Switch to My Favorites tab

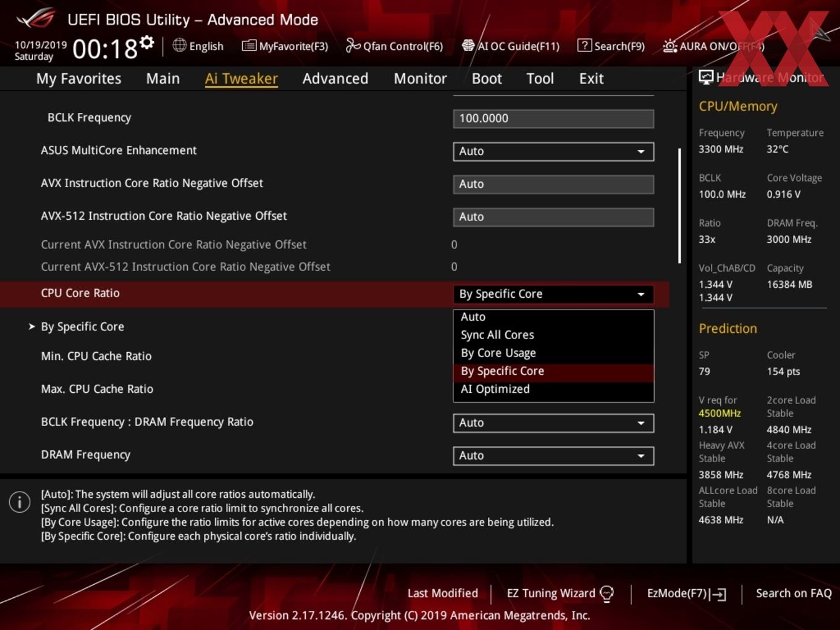(78, 78)
